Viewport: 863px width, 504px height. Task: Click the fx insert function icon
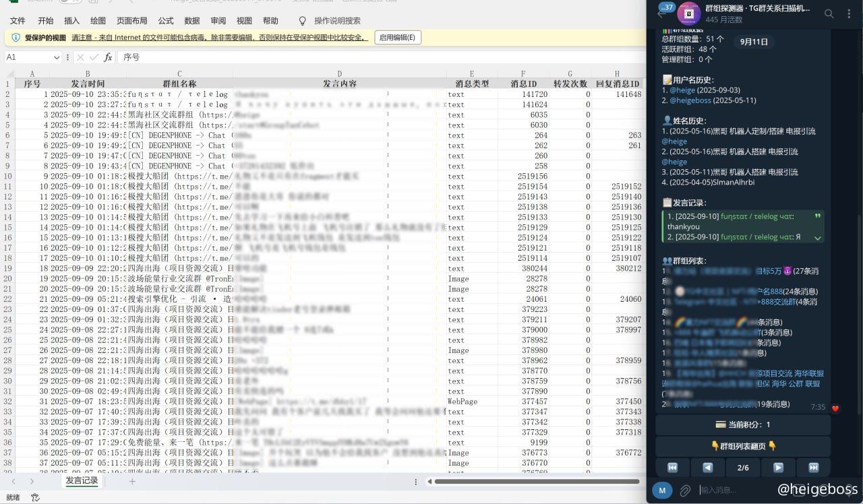click(x=108, y=58)
